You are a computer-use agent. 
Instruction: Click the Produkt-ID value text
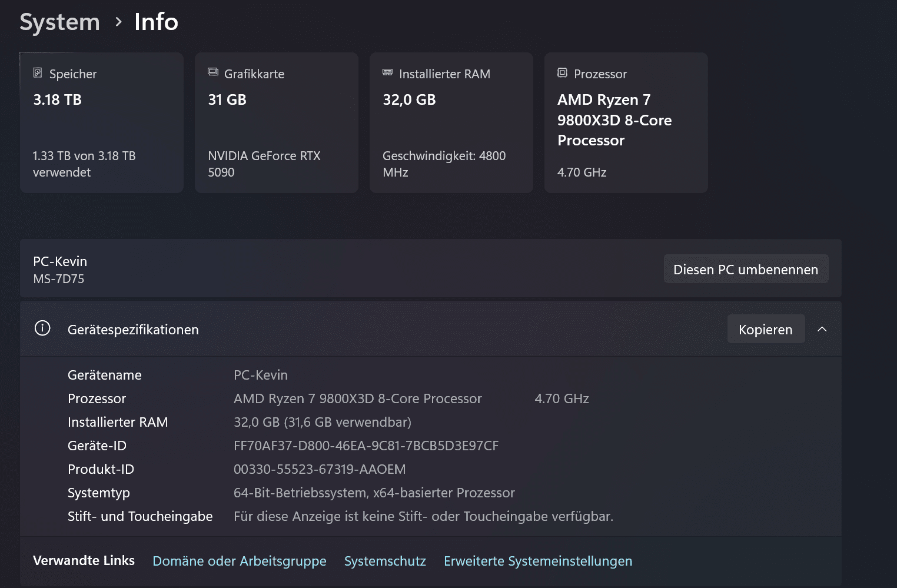click(x=319, y=469)
